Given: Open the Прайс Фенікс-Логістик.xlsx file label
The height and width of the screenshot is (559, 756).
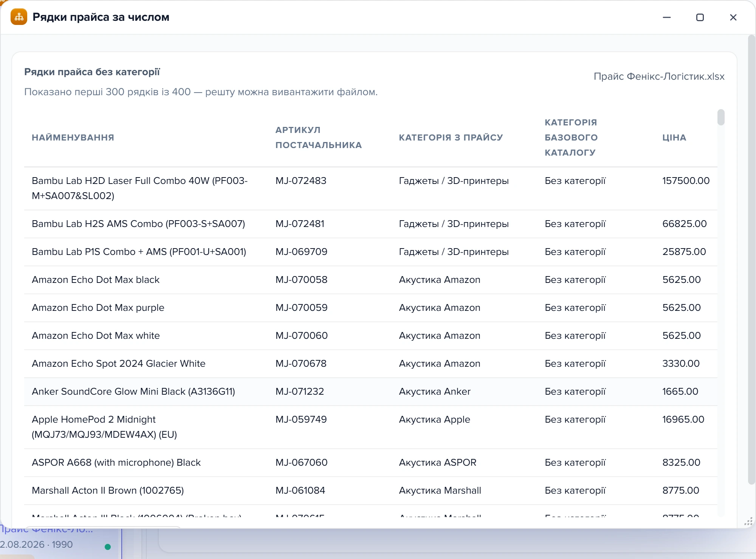Looking at the screenshot, I should (659, 76).
